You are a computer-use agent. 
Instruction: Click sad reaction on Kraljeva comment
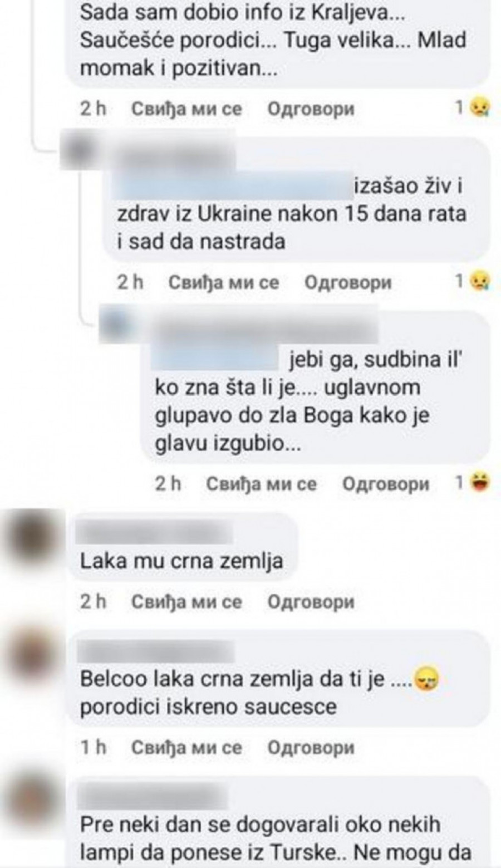pos(478,107)
